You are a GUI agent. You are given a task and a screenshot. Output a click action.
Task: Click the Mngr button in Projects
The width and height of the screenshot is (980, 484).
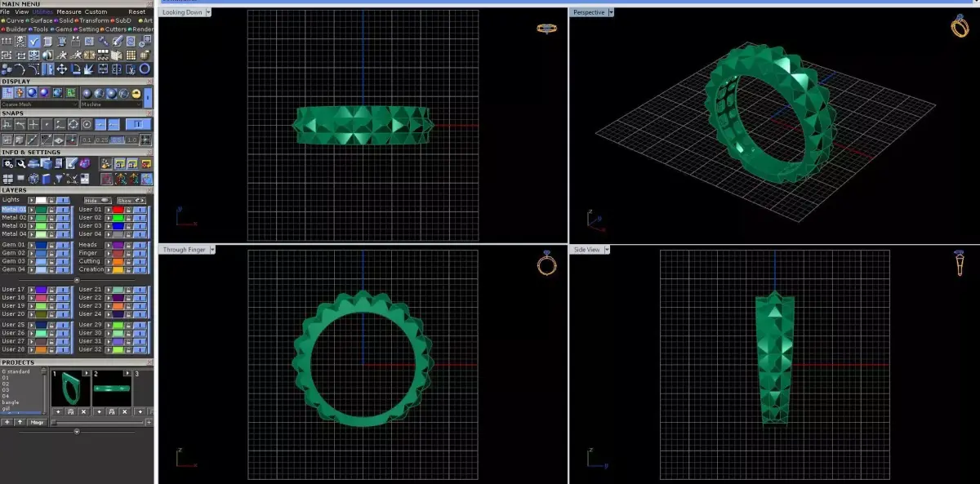click(36, 422)
